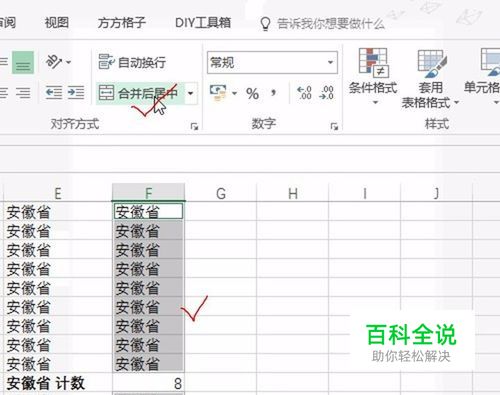This screenshot has height=395, width=500.
Task: Open the text orientation dropdown arrow
Action: pos(68,62)
